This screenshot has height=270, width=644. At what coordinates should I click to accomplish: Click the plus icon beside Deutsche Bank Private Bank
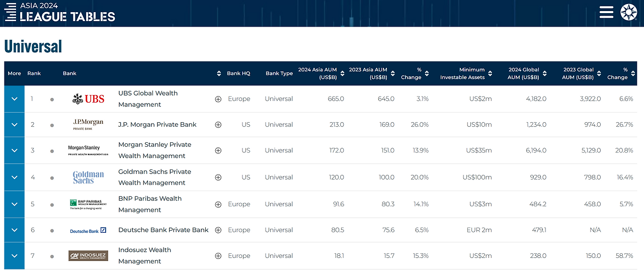pyautogui.click(x=218, y=230)
